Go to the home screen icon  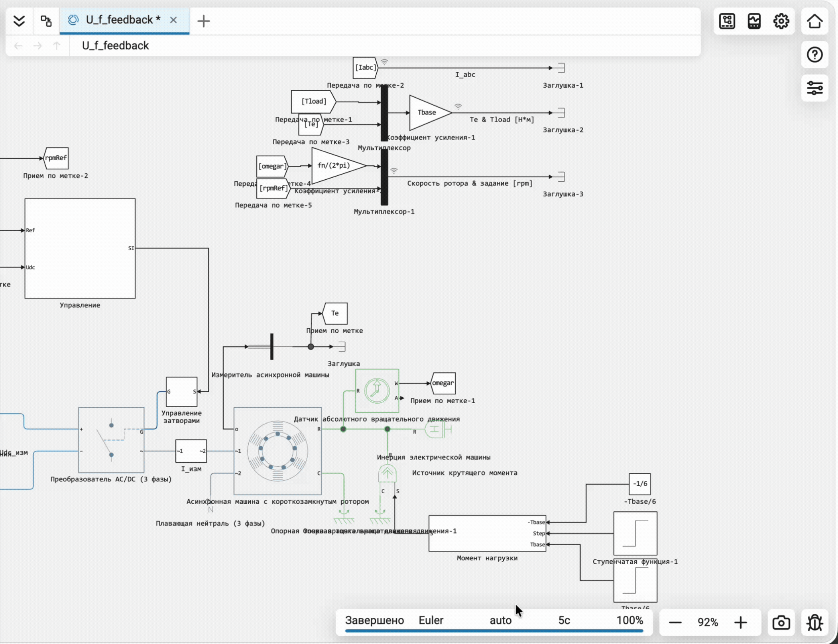coord(814,21)
